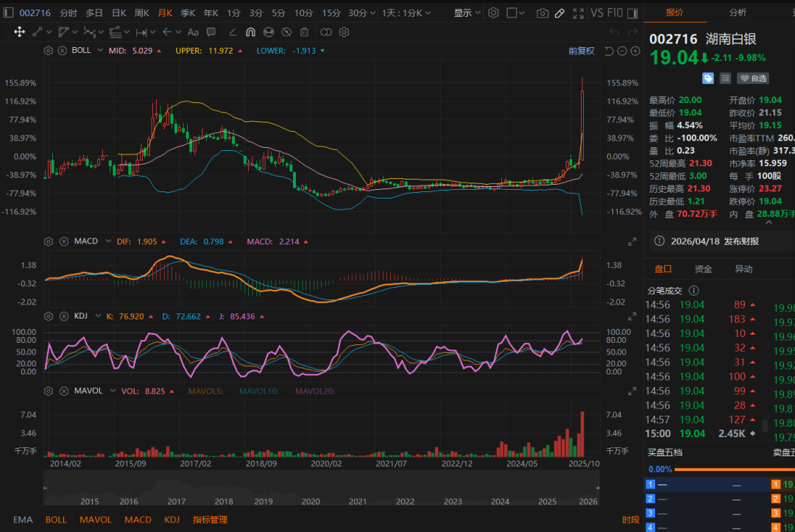Delete drawings with the trash icon
The image size is (795, 532).
pos(305,32)
